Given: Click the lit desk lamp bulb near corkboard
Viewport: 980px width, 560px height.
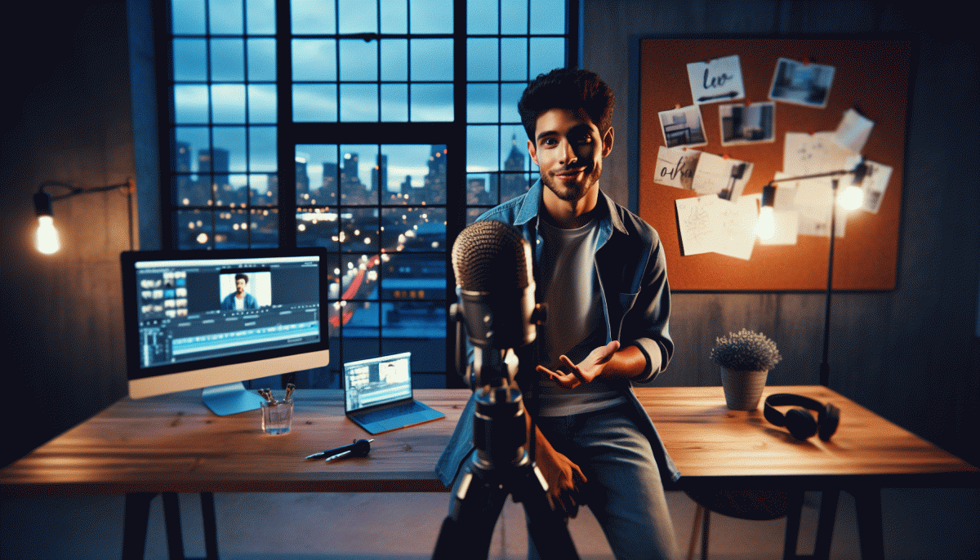Looking at the screenshot, I should click(767, 223).
